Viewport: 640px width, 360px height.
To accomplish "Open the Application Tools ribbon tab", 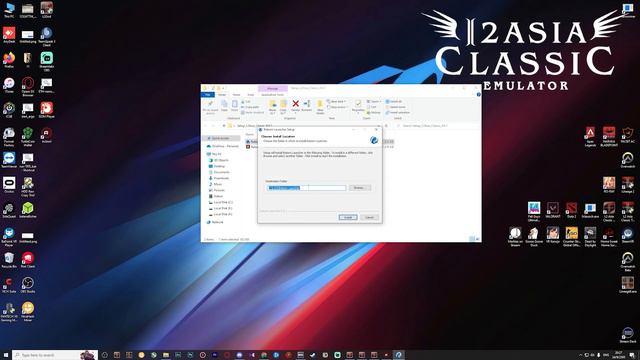I will pos(272,95).
